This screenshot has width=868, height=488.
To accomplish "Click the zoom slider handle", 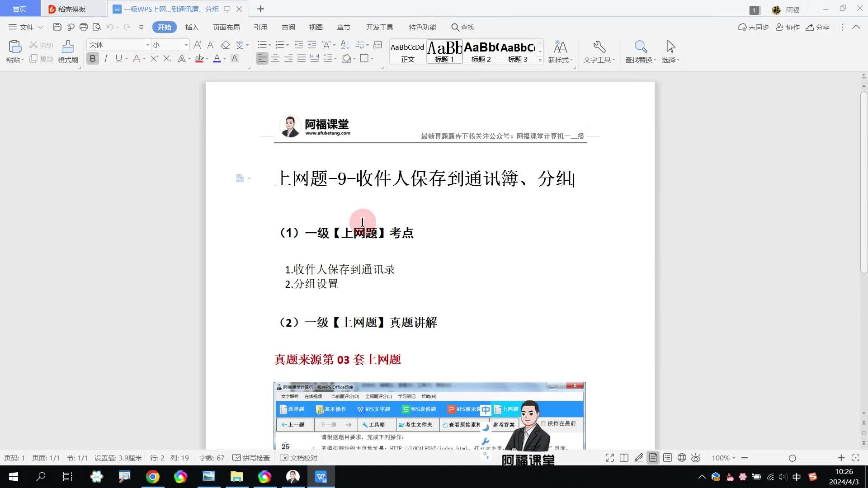I will pos(792,458).
